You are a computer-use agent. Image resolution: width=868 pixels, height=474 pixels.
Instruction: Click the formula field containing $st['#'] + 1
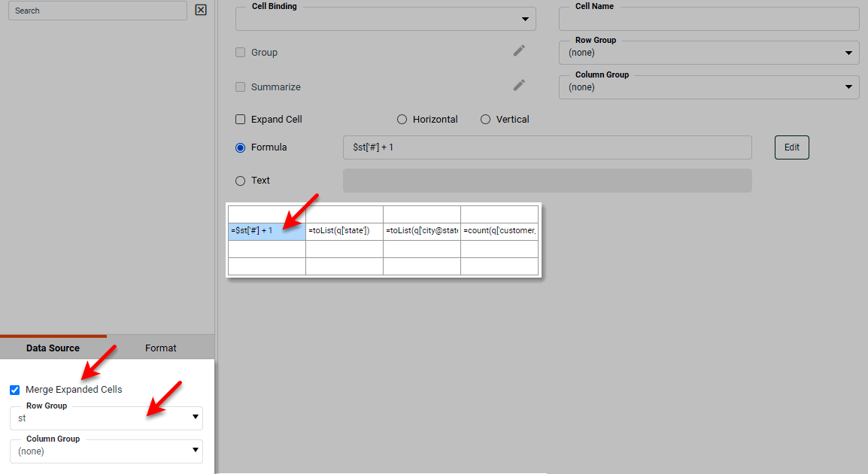547,147
